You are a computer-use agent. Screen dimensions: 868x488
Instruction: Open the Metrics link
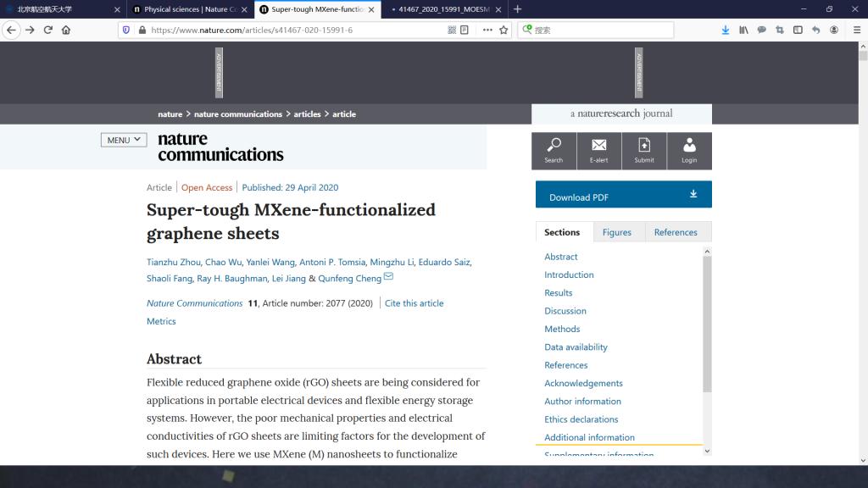(161, 321)
